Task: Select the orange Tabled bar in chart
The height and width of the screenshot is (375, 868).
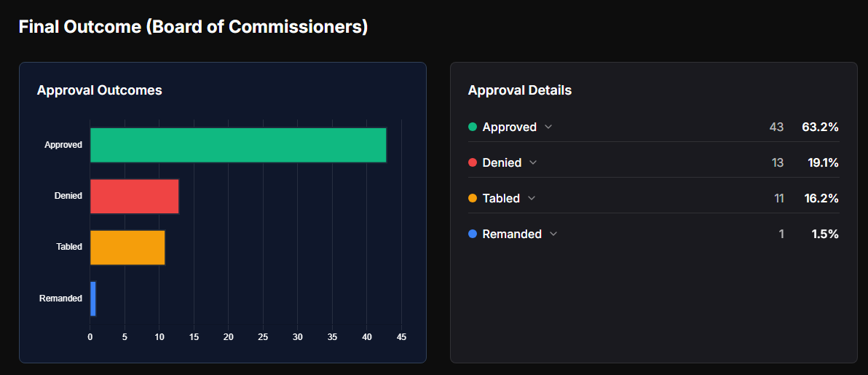Action: (127, 247)
